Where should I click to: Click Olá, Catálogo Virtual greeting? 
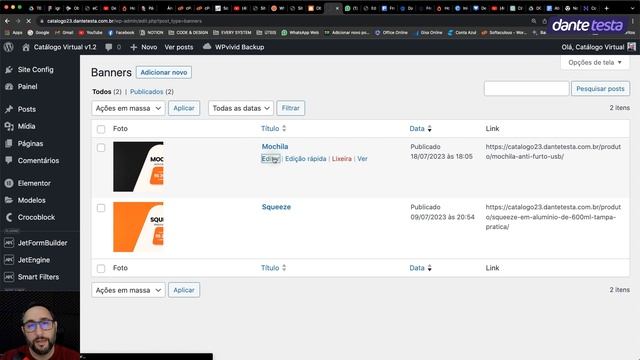[x=593, y=47]
